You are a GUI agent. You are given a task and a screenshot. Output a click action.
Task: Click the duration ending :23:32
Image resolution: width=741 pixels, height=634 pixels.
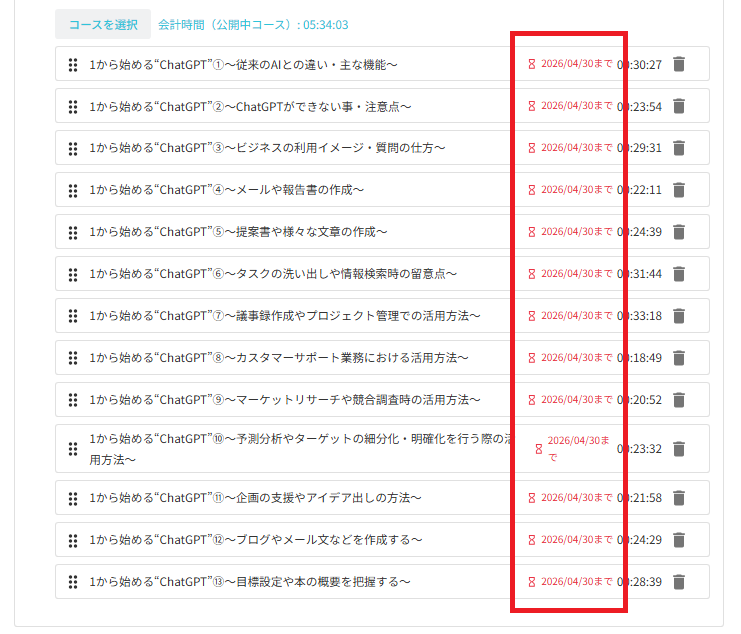pyautogui.click(x=639, y=449)
